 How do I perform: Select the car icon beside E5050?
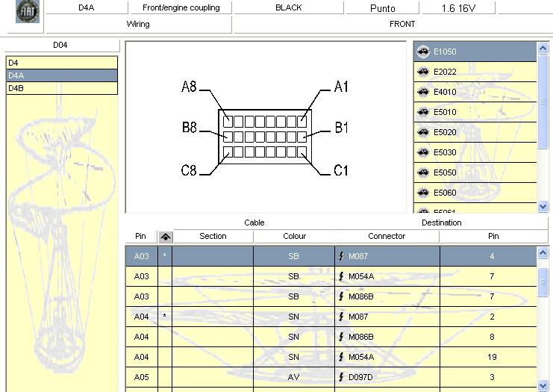tap(423, 172)
